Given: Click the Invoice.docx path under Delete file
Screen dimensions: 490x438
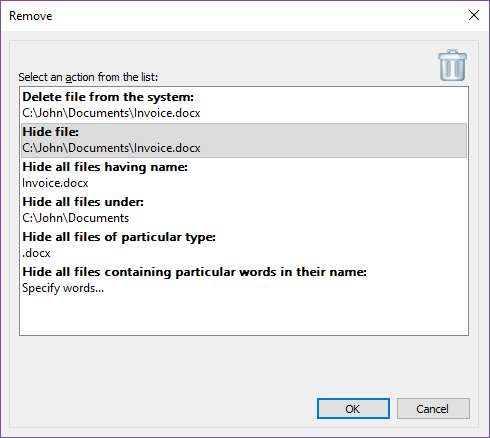Looking at the screenshot, I should [111, 113].
